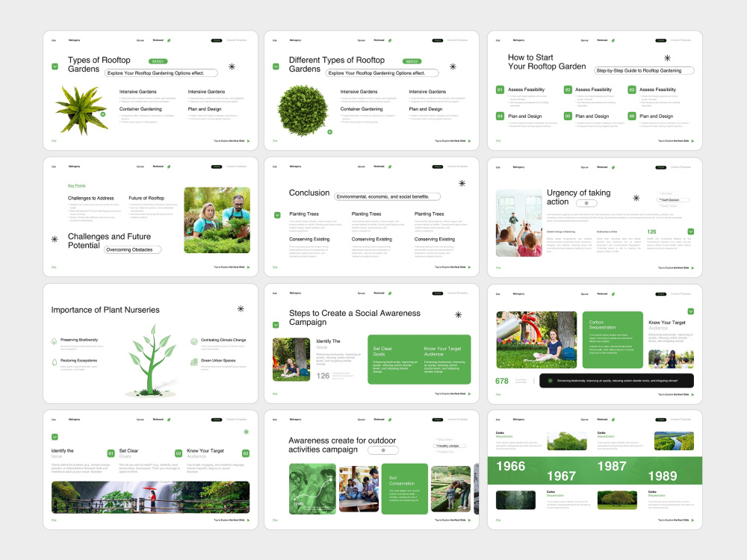
Task: Toggle pill switch beside Awareness create for outdoor activities
Action: pyautogui.click(x=383, y=450)
